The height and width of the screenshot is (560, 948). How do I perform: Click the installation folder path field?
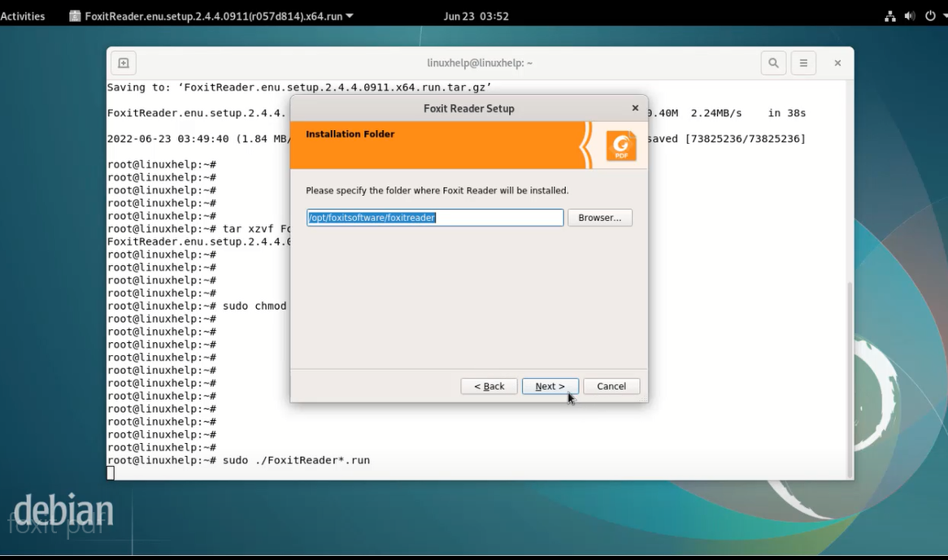coord(435,218)
